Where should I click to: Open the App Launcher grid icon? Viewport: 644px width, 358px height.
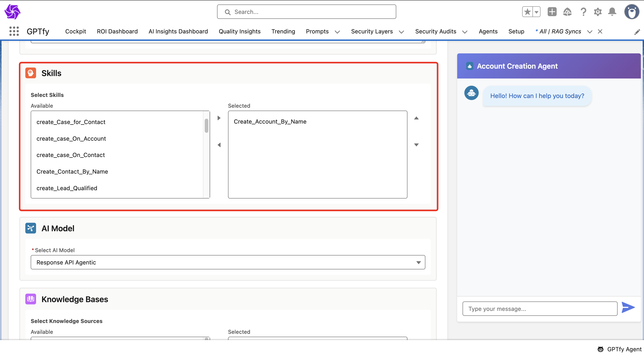(x=14, y=31)
